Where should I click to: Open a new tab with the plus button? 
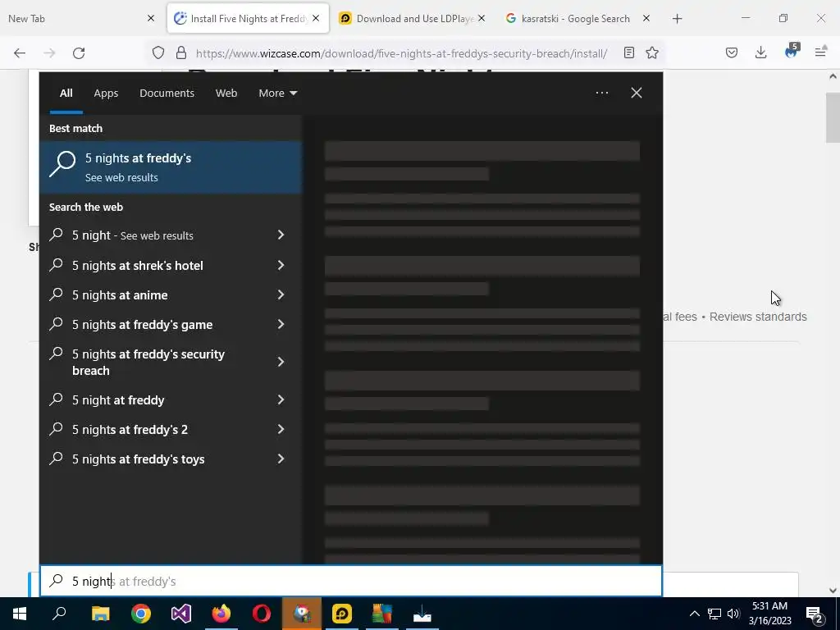tap(677, 19)
